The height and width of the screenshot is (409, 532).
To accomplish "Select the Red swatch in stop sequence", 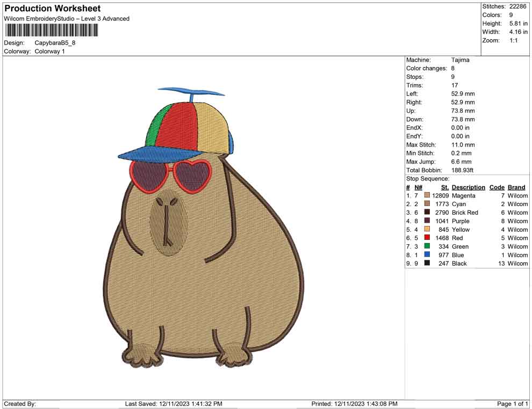I will 427,238.
